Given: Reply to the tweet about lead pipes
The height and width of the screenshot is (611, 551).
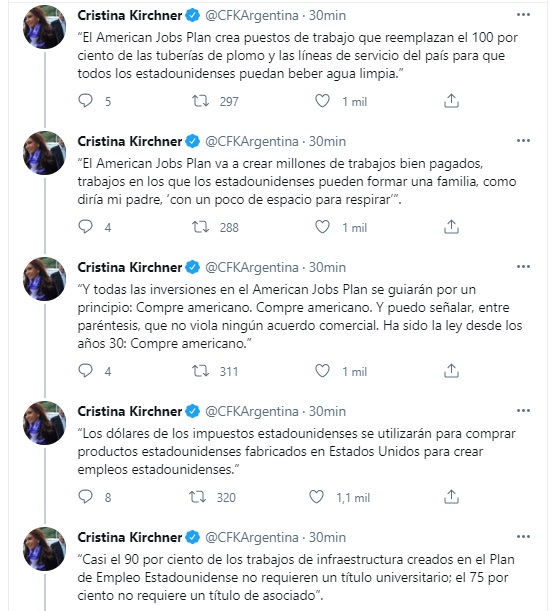Looking at the screenshot, I should tap(85, 101).
